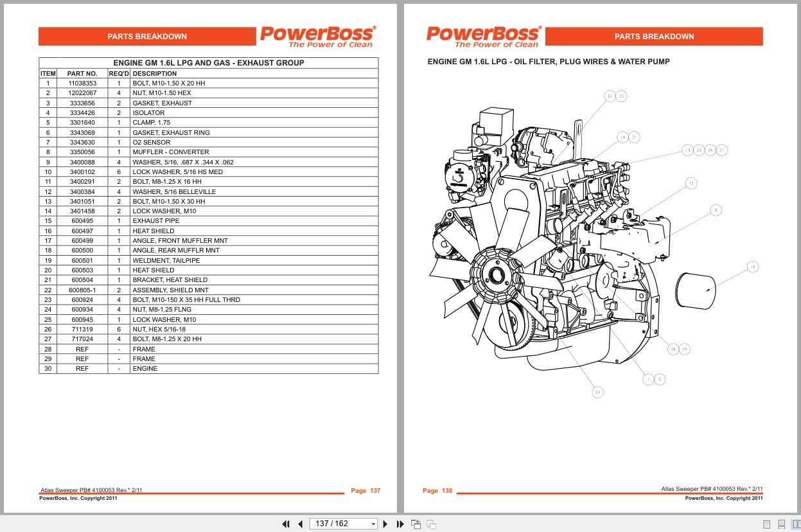Jump to the first page of the document
The width and height of the screenshot is (801, 532).
point(286,524)
